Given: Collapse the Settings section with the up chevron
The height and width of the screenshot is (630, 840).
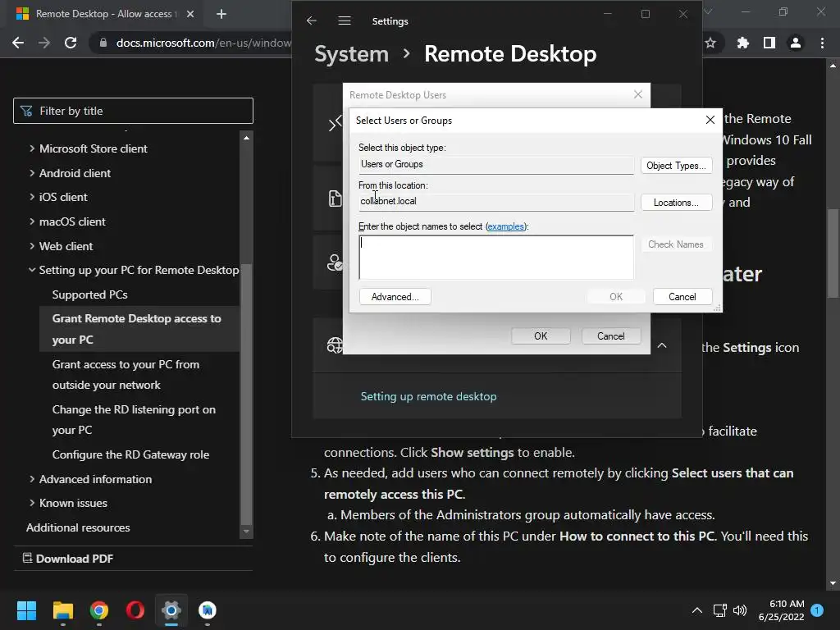Looking at the screenshot, I should click(x=662, y=345).
